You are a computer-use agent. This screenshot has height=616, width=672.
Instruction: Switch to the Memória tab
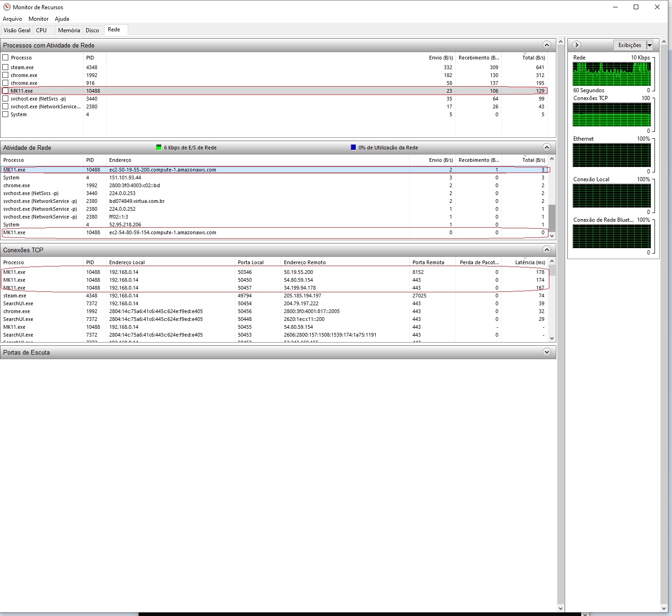click(x=69, y=30)
